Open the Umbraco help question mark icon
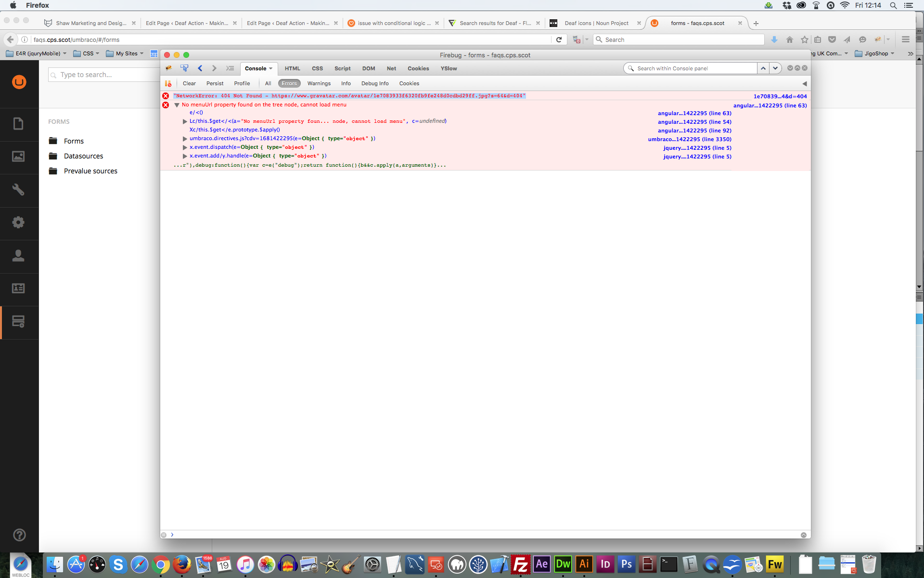Image resolution: width=924 pixels, height=578 pixels. click(19, 535)
